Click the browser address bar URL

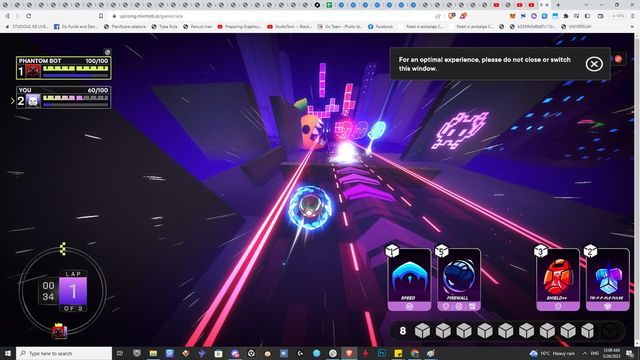click(151, 16)
